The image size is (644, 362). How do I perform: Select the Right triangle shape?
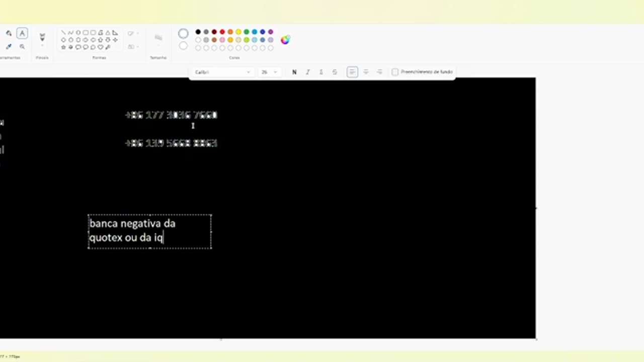pyautogui.click(x=115, y=33)
